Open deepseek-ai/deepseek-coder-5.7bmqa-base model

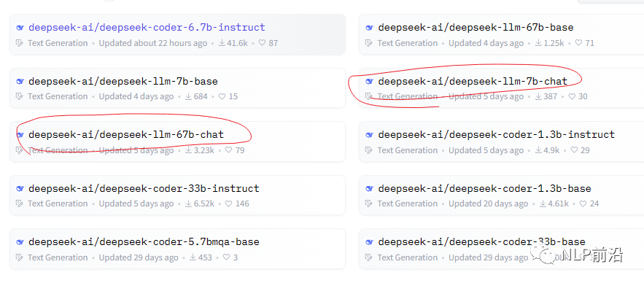(144, 242)
